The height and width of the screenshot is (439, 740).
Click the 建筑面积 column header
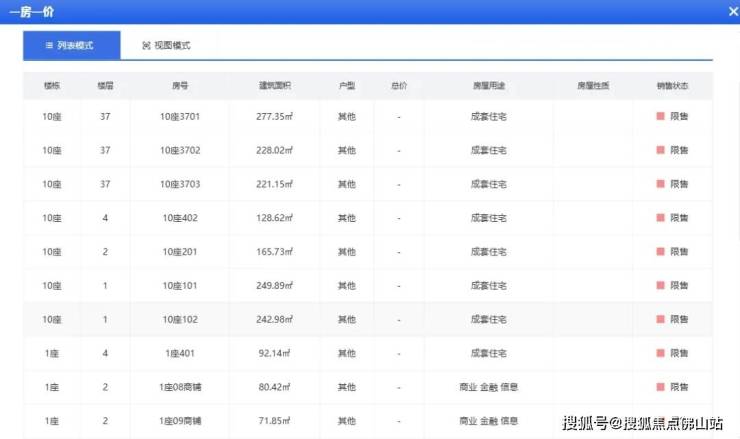click(x=274, y=86)
